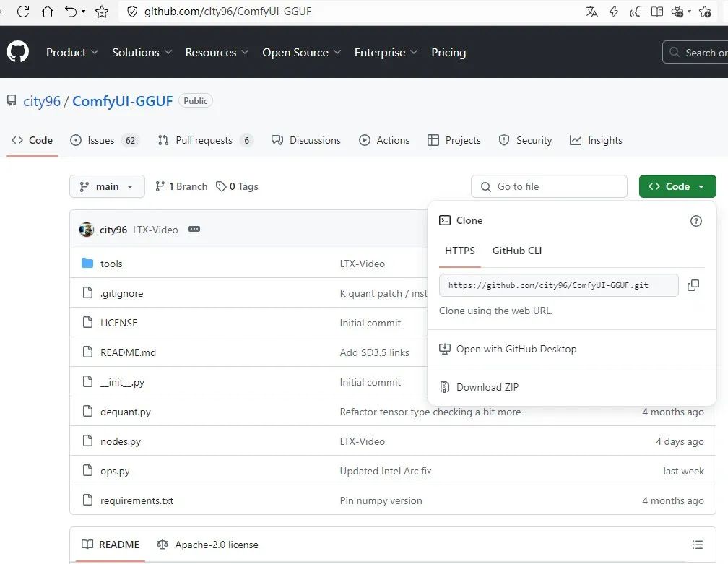Select the HTTPS clone tab
The image size is (728, 564).
pyautogui.click(x=459, y=251)
